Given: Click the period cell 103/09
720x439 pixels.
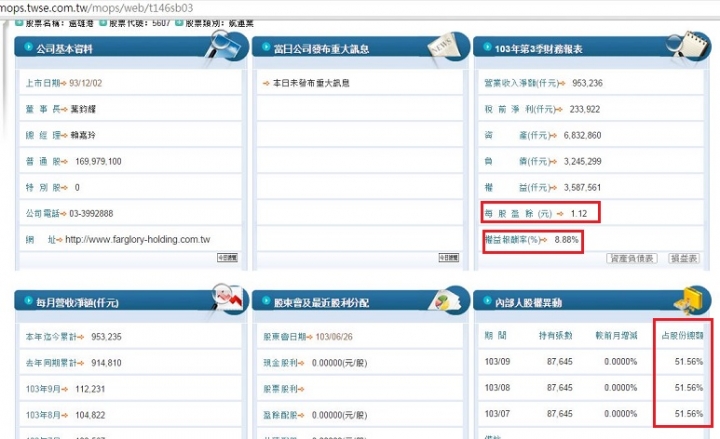Looking at the screenshot, I should [497, 362].
